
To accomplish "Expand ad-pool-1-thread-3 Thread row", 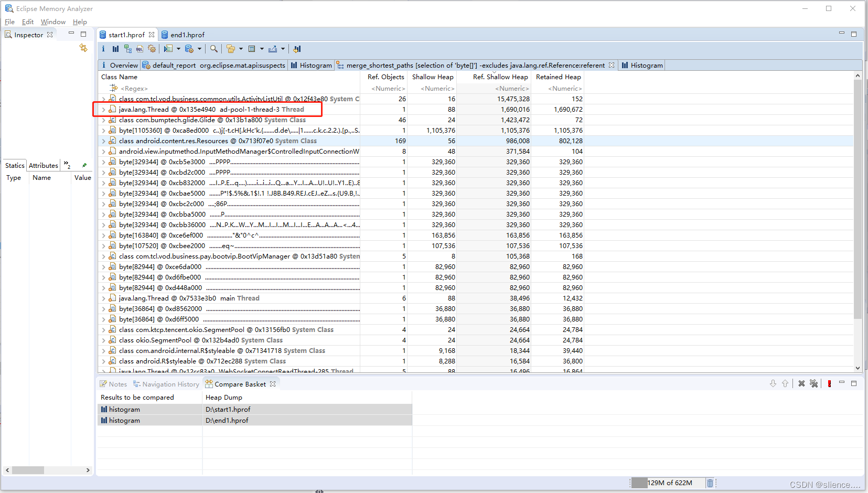I will pos(103,110).
